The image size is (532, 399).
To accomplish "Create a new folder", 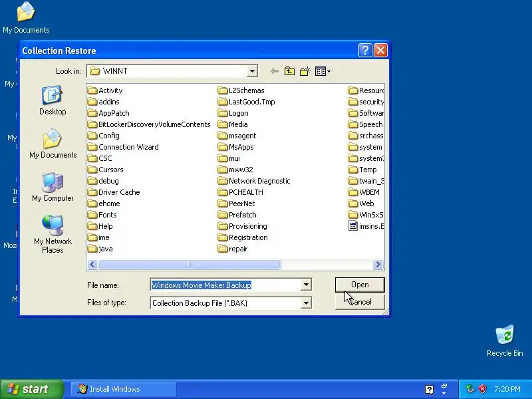I will (x=305, y=71).
